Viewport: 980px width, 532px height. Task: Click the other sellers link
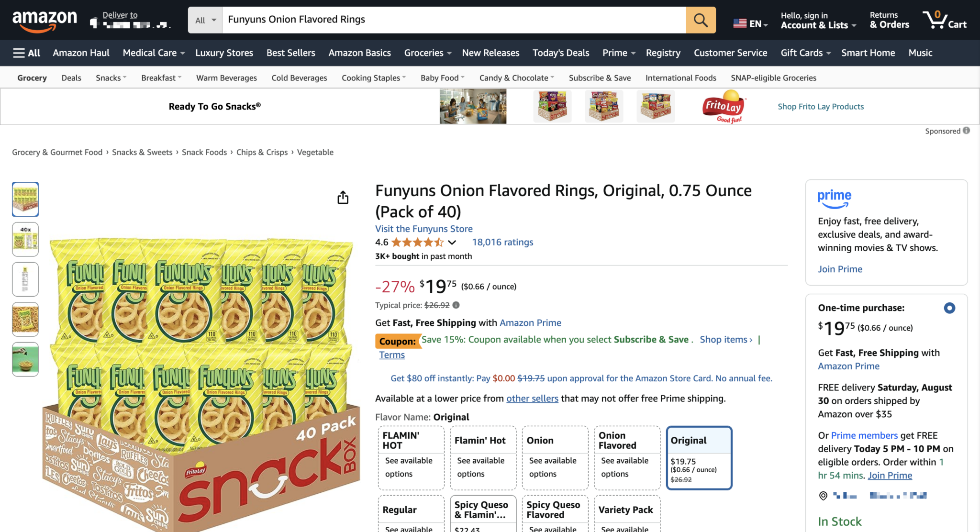pos(532,398)
